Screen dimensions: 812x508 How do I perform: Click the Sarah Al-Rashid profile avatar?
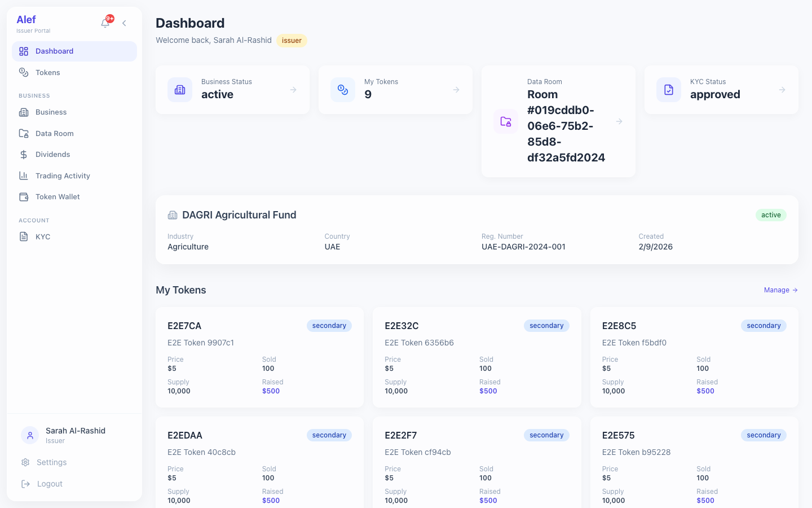(30, 435)
